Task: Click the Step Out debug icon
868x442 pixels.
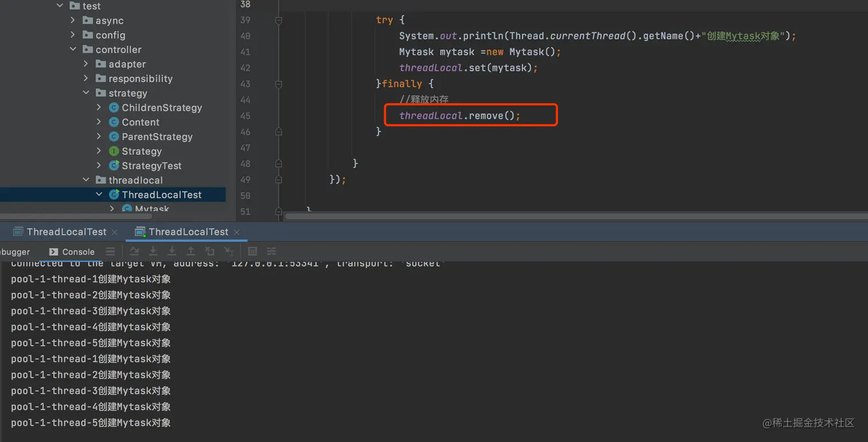Action: (191, 251)
